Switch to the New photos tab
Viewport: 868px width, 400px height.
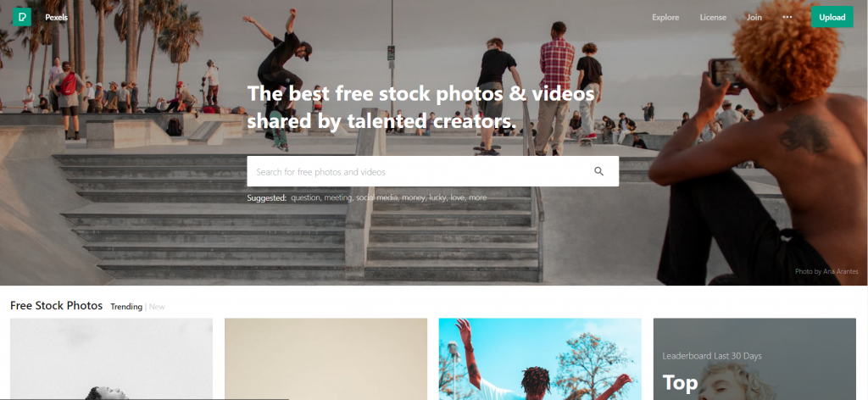pos(157,307)
